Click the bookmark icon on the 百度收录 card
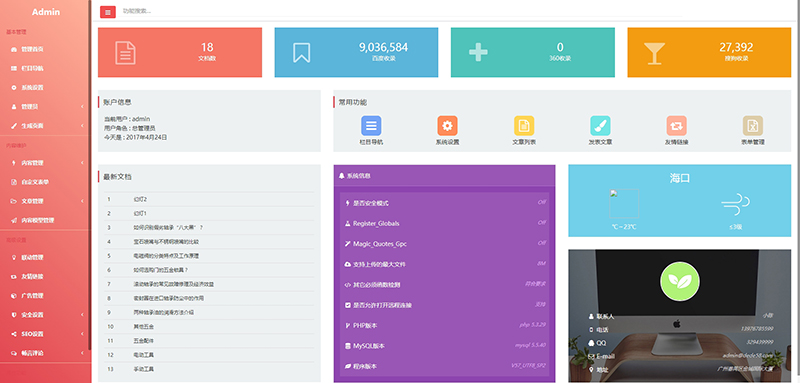Screen dimensions: 800x383 tap(302, 53)
